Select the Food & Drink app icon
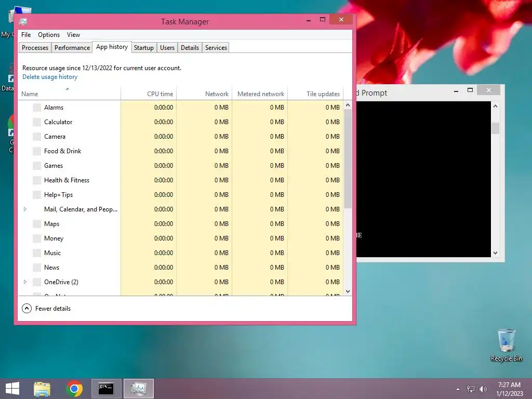 coord(37,151)
